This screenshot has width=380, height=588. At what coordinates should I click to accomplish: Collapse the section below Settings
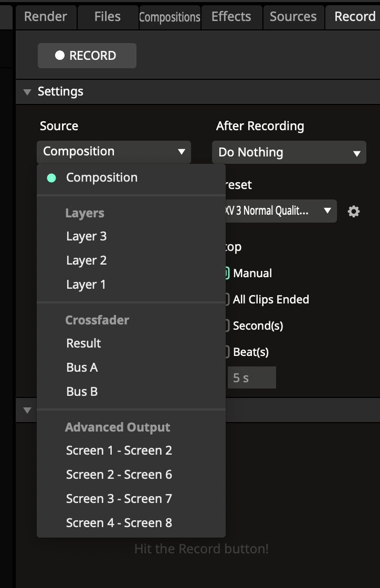pyautogui.click(x=27, y=410)
